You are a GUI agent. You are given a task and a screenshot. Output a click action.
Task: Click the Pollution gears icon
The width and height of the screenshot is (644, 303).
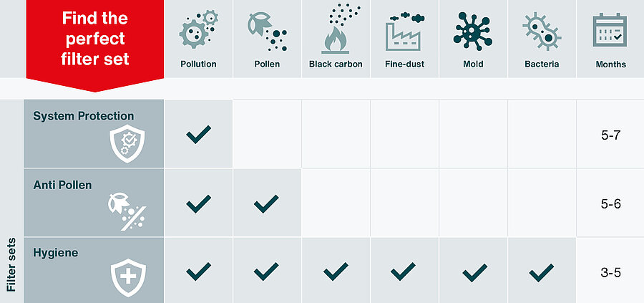[x=198, y=31]
